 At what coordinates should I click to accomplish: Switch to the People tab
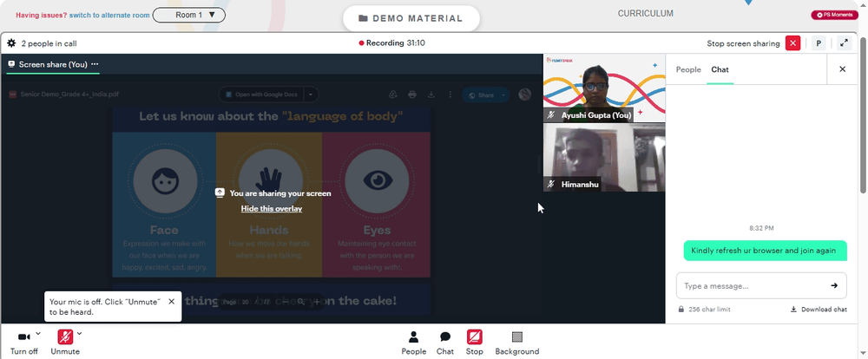tap(688, 69)
